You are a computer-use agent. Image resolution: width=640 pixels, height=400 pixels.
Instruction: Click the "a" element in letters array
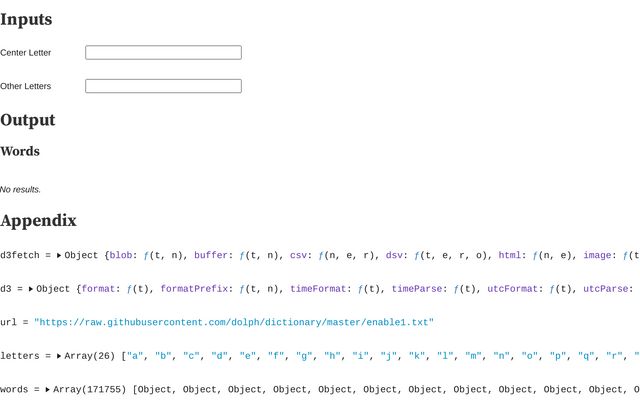[133, 356]
